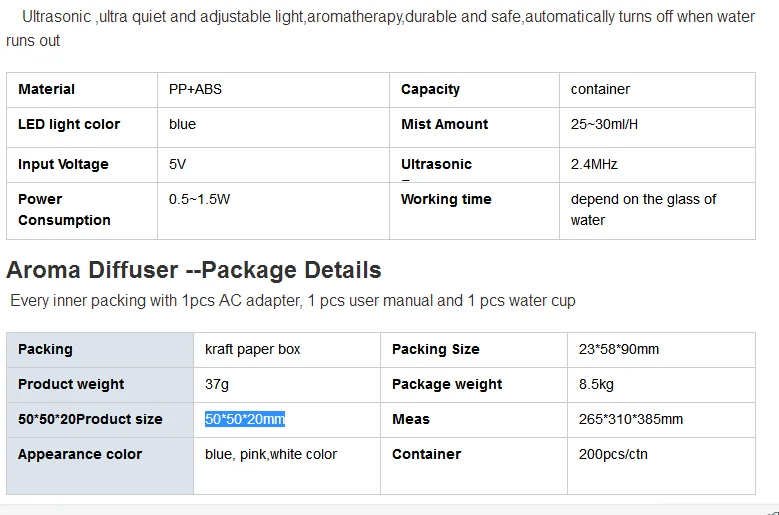Screen dimensions: 779x515
Task: Click the 8.5kg package weight cell
Action: click(x=661, y=385)
